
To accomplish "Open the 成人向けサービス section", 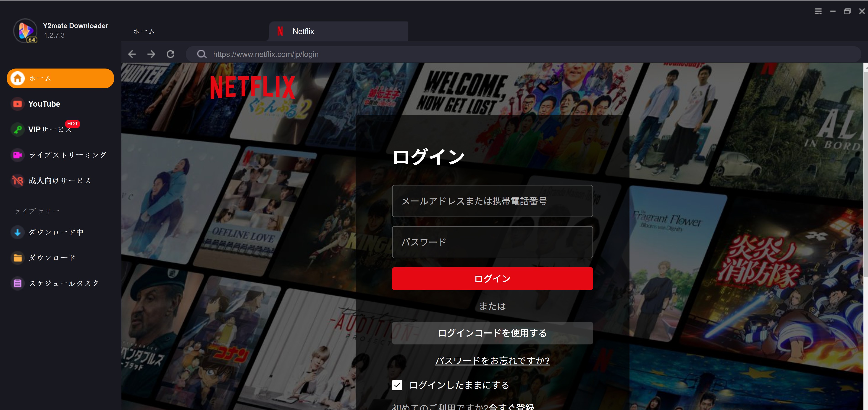I will point(59,180).
